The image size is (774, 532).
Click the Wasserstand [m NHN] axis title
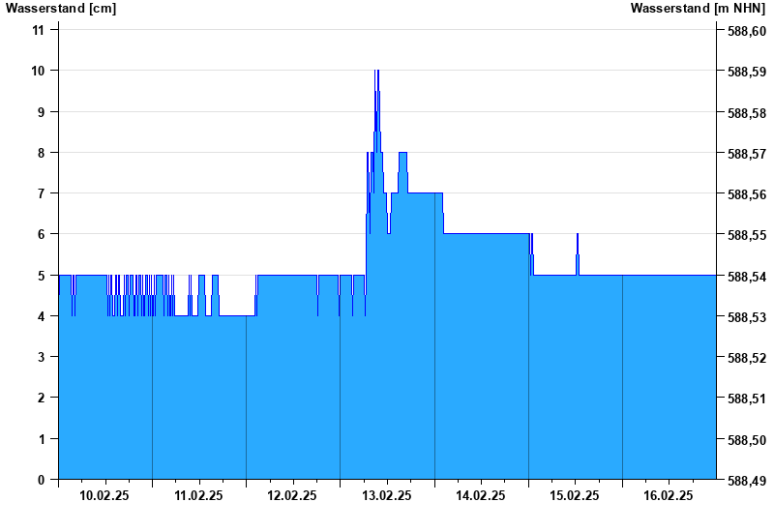(x=698, y=9)
